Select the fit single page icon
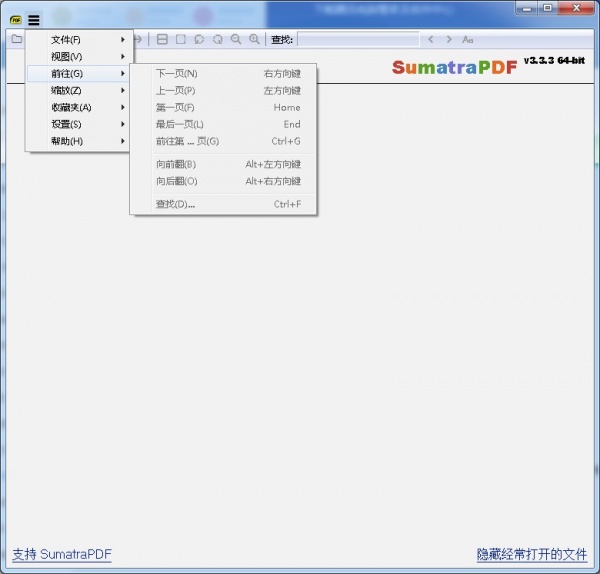Image resolution: width=600 pixels, height=574 pixels. pyautogui.click(x=181, y=39)
